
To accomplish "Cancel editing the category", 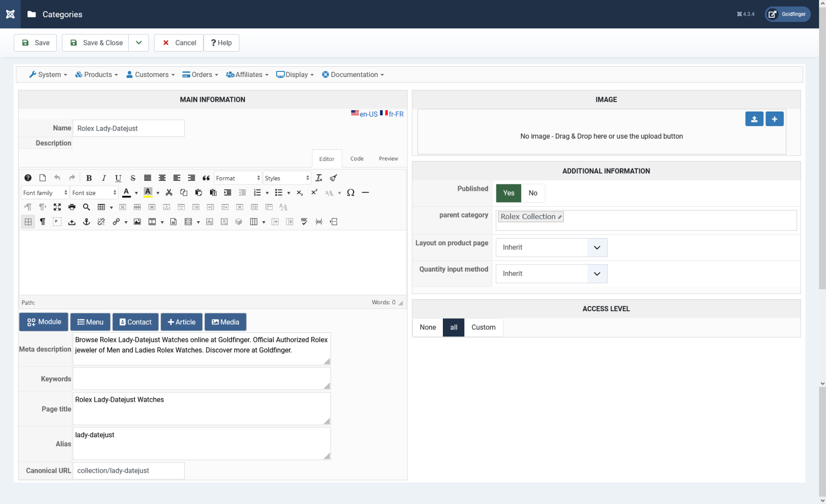I will 179,43.
